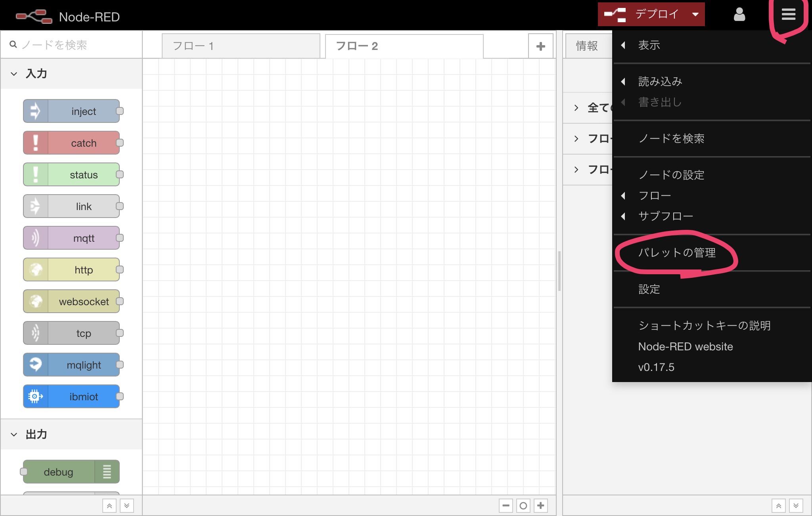Toggle the debug node output sidebar button
The width and height of the screenshot is (812, 516).
pyautogui.click(x=106, y=472)
